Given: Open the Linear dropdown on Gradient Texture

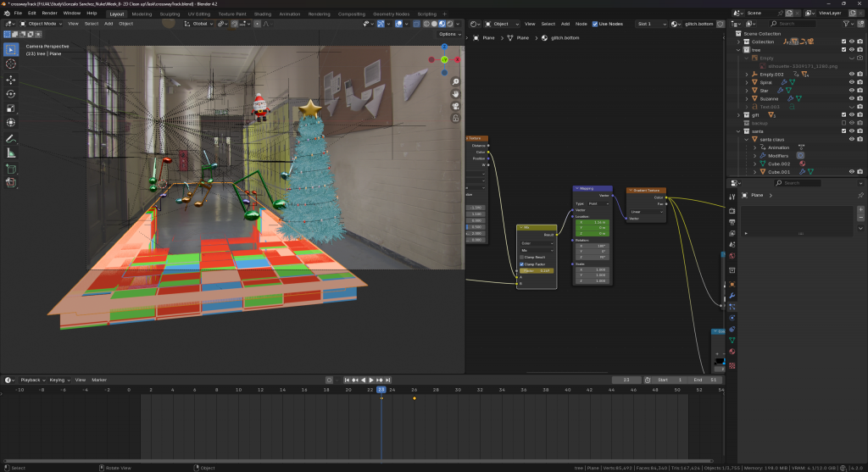Looking at the screenshot, I should (646, 211).
